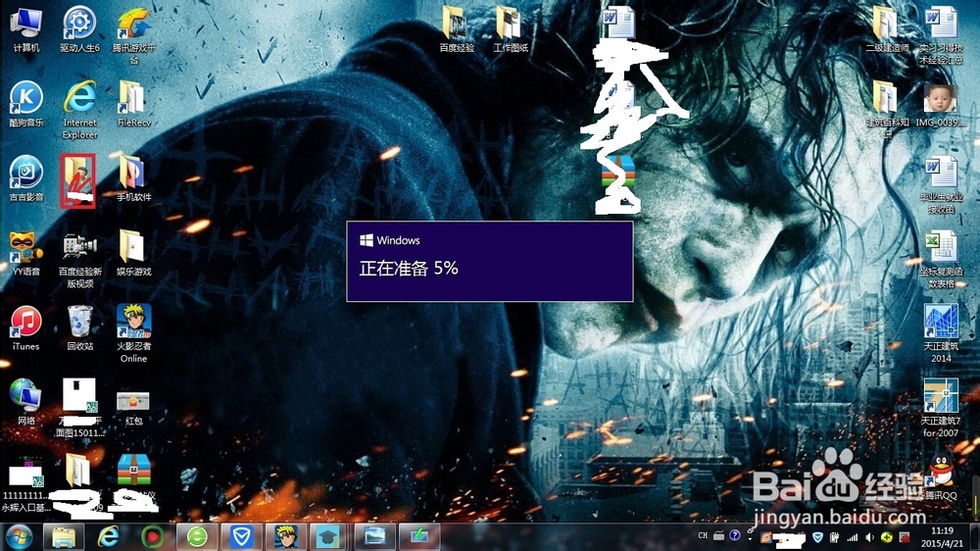Open the green 360 browser taskbar icon
This screenshot has width=980, height=551.
197,536
